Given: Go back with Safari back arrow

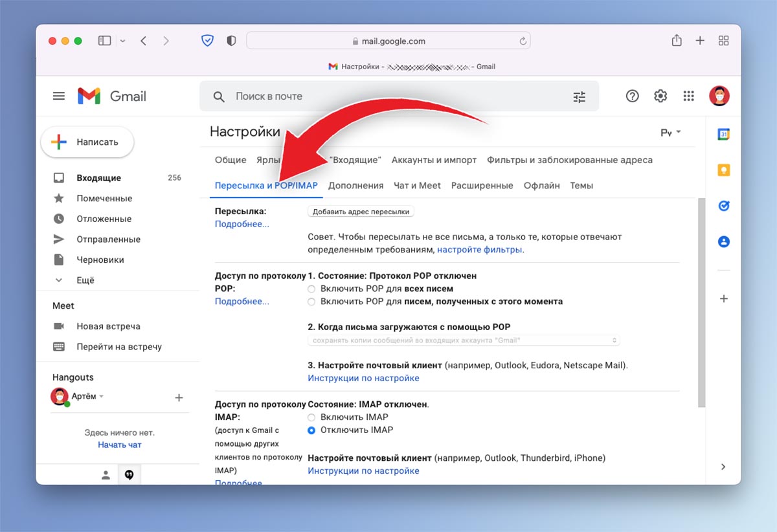Looking at the screenshot, I should click(x=143, y=41).
